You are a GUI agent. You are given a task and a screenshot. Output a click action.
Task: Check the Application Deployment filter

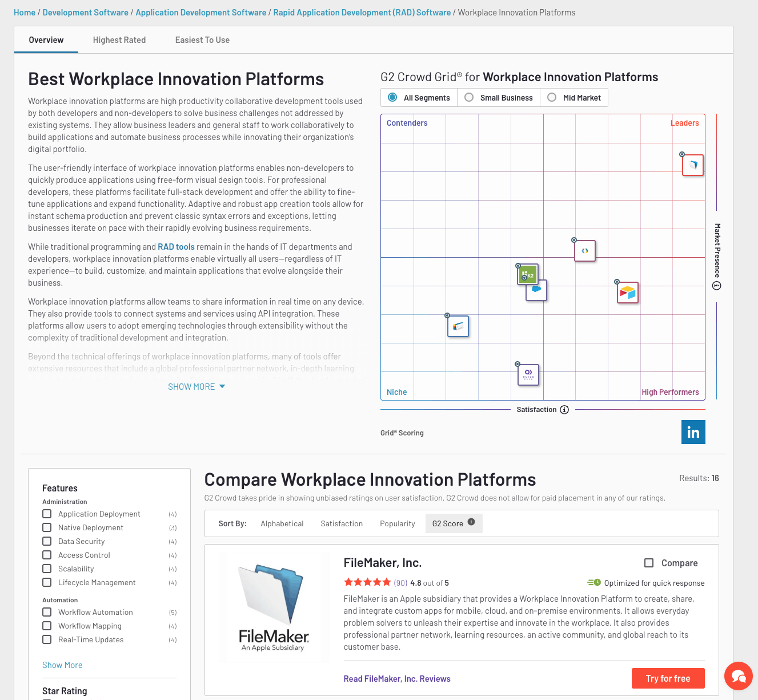(x=47, y=514)
